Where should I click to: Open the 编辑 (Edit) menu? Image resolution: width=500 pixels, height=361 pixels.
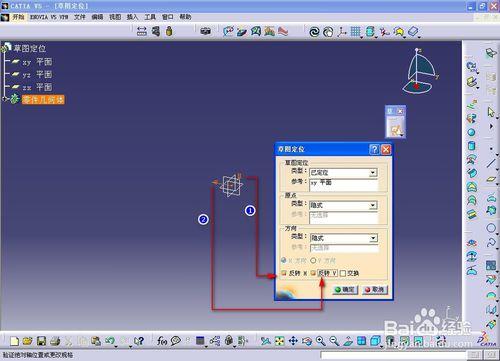tap(97, 17)
